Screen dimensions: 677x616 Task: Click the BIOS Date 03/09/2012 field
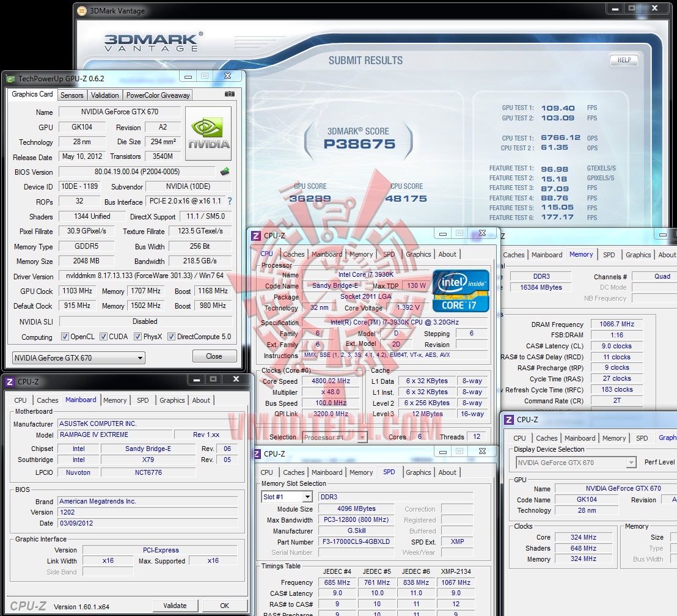coord(148,523)
